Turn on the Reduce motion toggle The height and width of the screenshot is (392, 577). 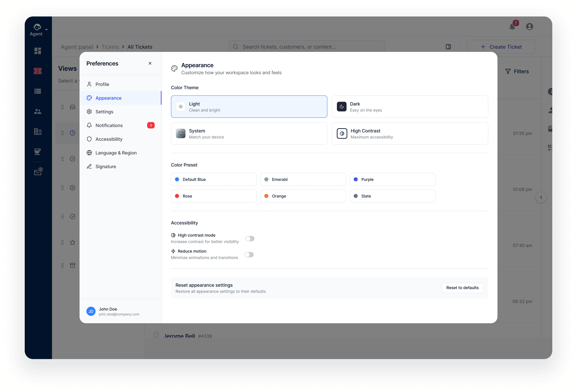pos(249,255)
